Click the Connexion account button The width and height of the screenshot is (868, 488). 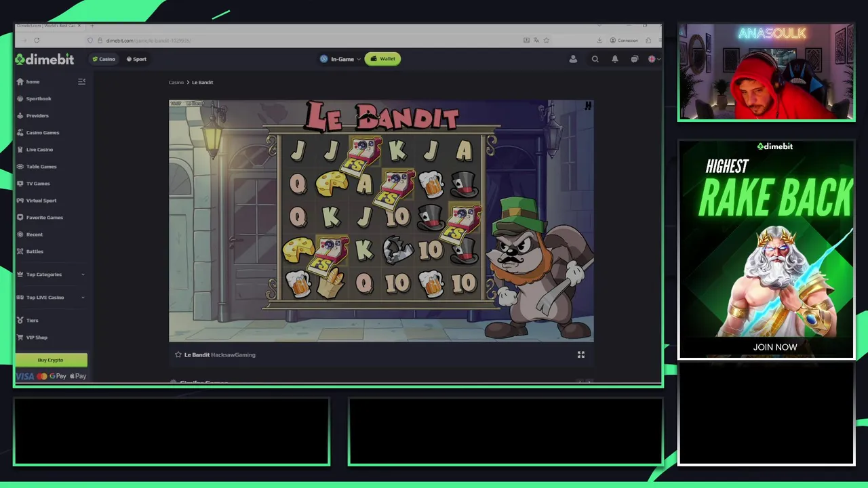[624, 40]
